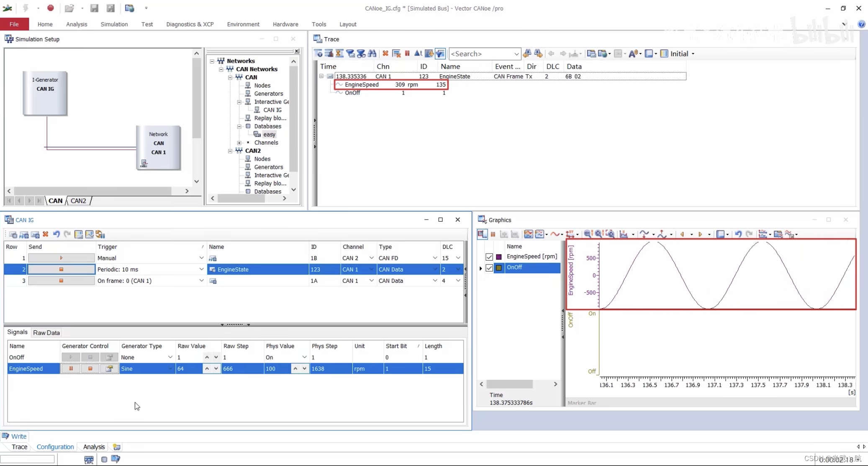Open the Trace search dropdown
This screenshot has height=466, width=868.
[x=516, y=54]
